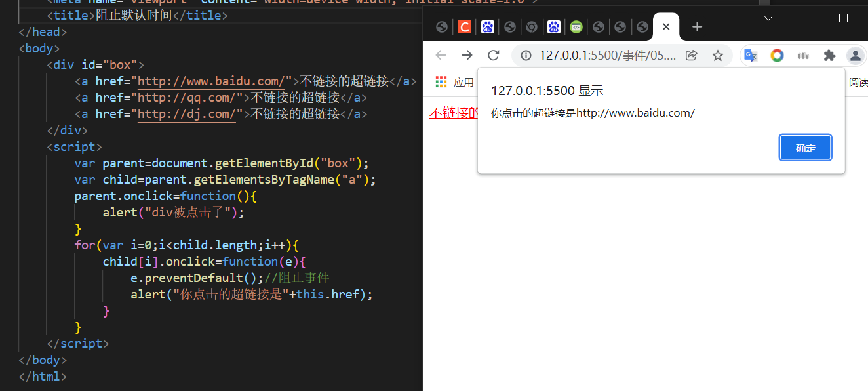The width and height of the screenshot is (868, 391).
Task: Follow http://www.baidu.com/ URL in code editor
Action: (211, 81)
